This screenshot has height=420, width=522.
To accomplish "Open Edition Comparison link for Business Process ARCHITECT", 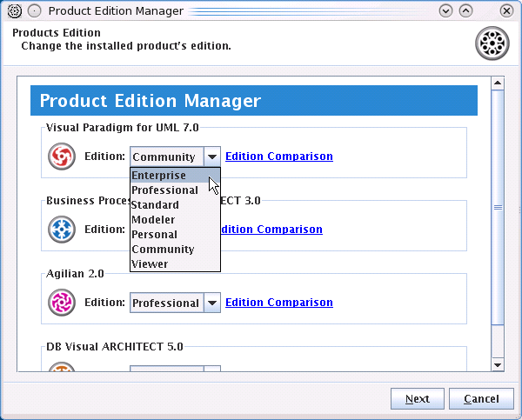I will 271,230.
